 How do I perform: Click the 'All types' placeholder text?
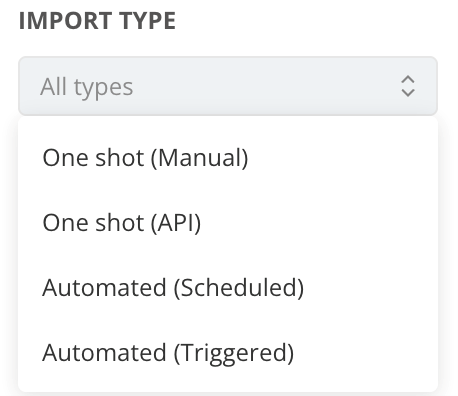point(87,87)
